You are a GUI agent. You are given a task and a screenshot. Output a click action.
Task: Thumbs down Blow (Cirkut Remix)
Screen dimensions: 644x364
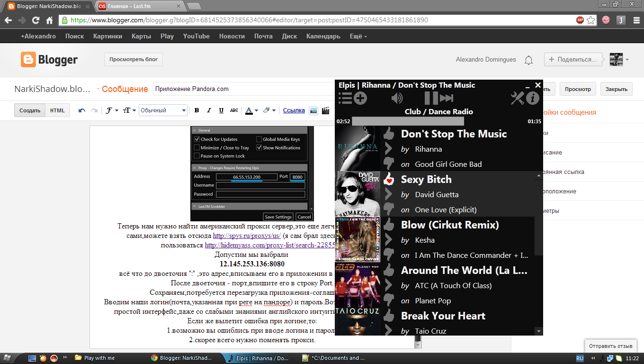click(x=389, y=255)
